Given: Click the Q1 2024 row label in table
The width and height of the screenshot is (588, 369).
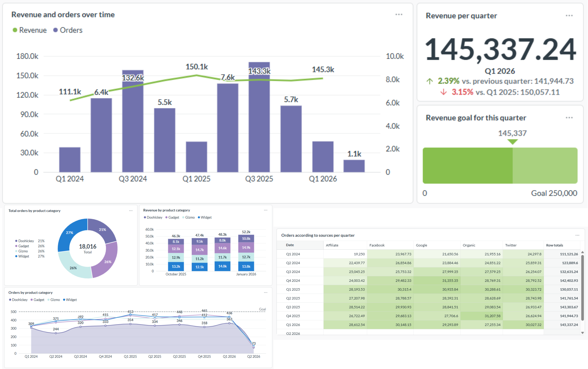Looking at the screenshot, I should (x=293, y=254).
